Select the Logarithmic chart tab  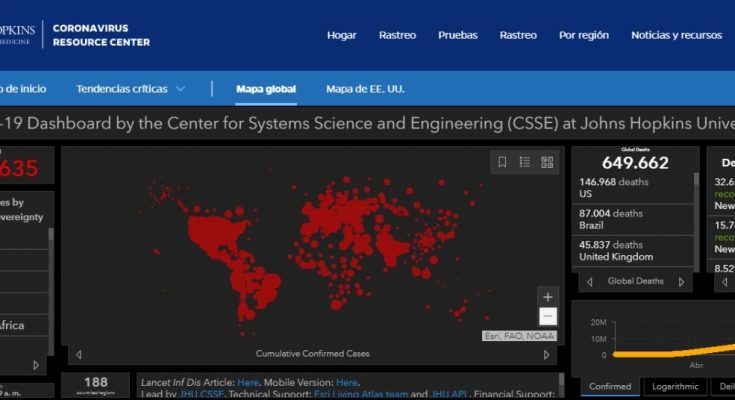(x=675, y=386)
